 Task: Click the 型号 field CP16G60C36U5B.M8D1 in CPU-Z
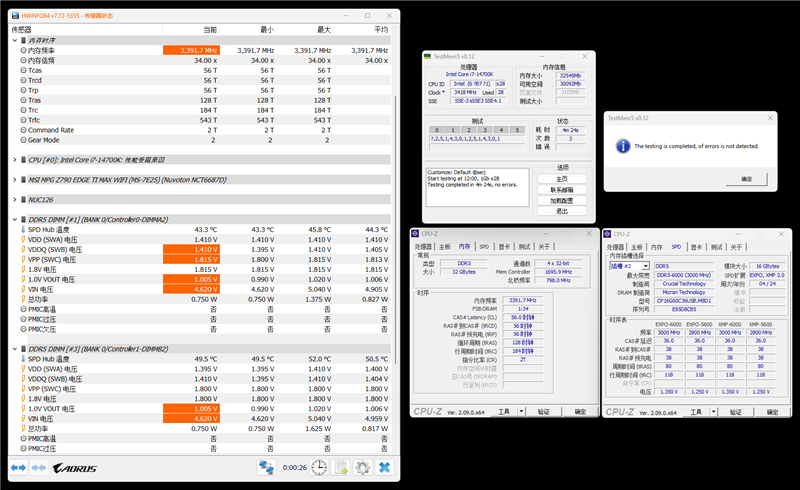[684, 301]
